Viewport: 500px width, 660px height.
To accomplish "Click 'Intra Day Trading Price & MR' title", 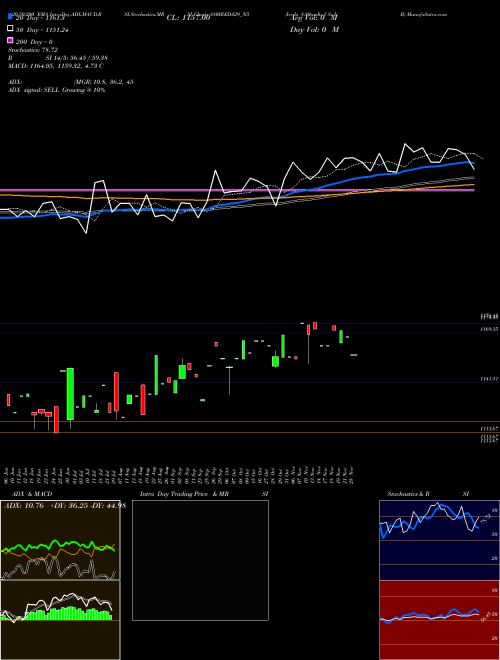I will point(184,494).
